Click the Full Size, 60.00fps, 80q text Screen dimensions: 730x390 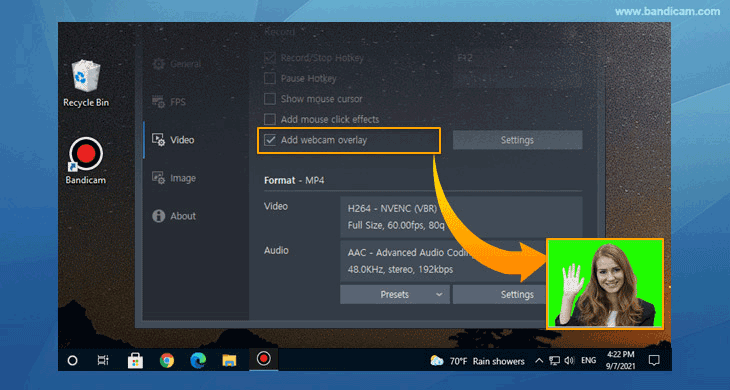pos(396,226)
